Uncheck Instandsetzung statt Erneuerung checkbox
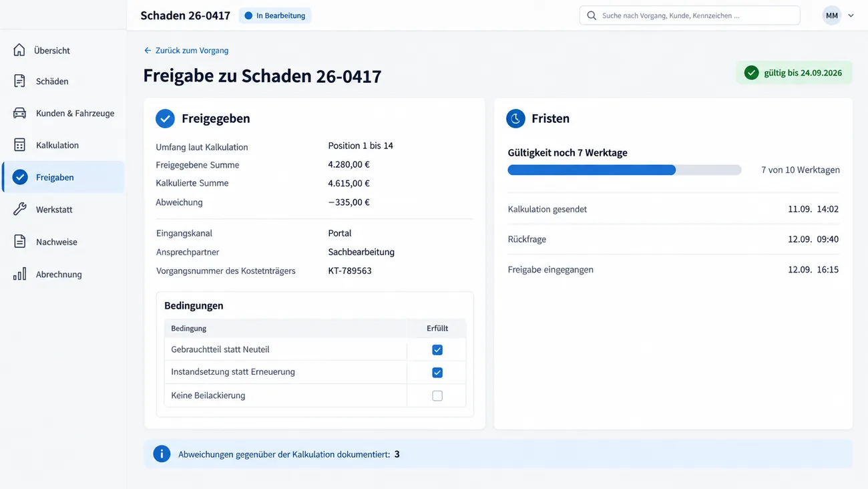 pos(437,373)
